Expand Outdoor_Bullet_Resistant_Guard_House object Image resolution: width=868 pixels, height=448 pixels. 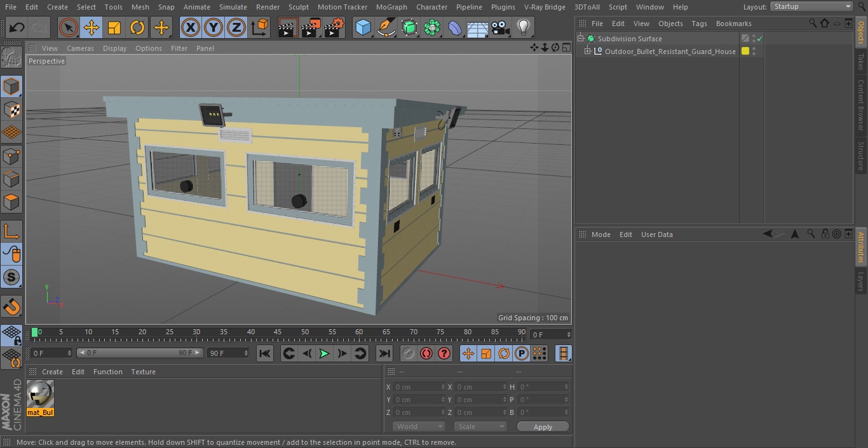click(x=588, y=51)
